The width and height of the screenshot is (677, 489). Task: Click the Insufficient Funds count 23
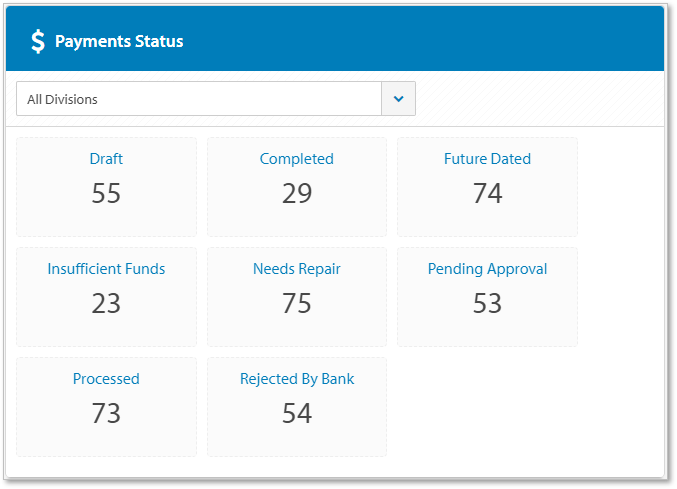click(x=106, y=303)
